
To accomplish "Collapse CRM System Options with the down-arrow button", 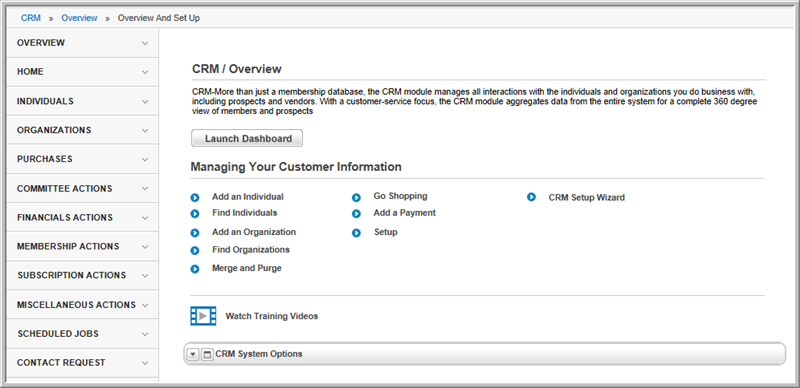I will point(192,354).
